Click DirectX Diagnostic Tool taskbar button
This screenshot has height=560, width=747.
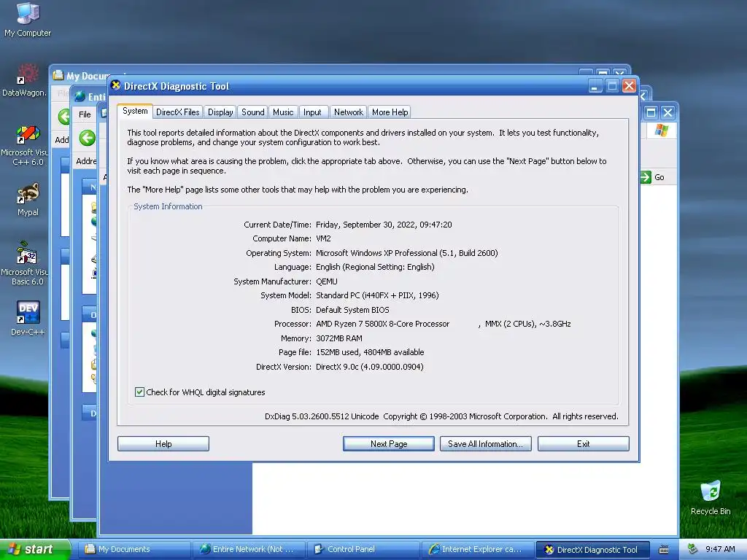coord(593,549)
